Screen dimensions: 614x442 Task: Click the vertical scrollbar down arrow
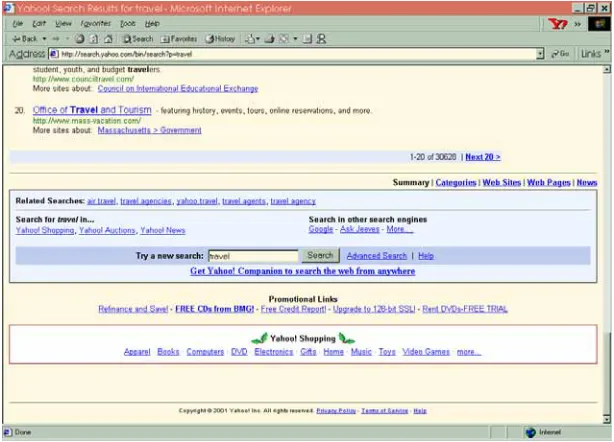click(607, 419)
